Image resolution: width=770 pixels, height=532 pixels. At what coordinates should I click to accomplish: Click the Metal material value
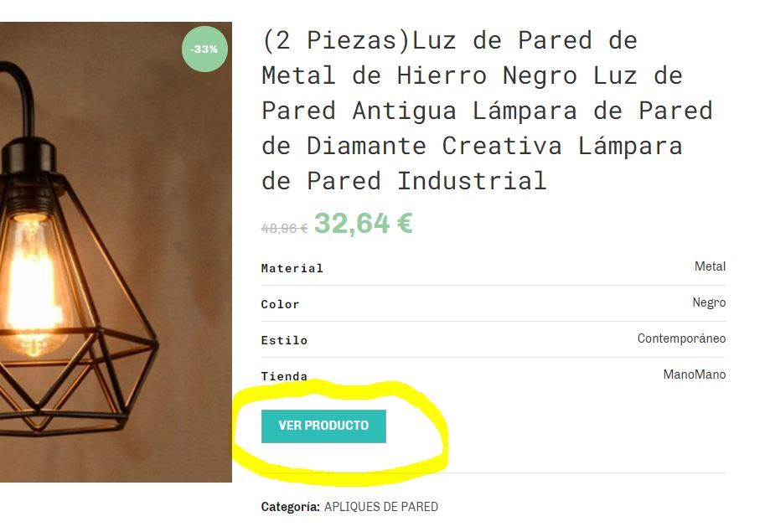pos(710,266)
